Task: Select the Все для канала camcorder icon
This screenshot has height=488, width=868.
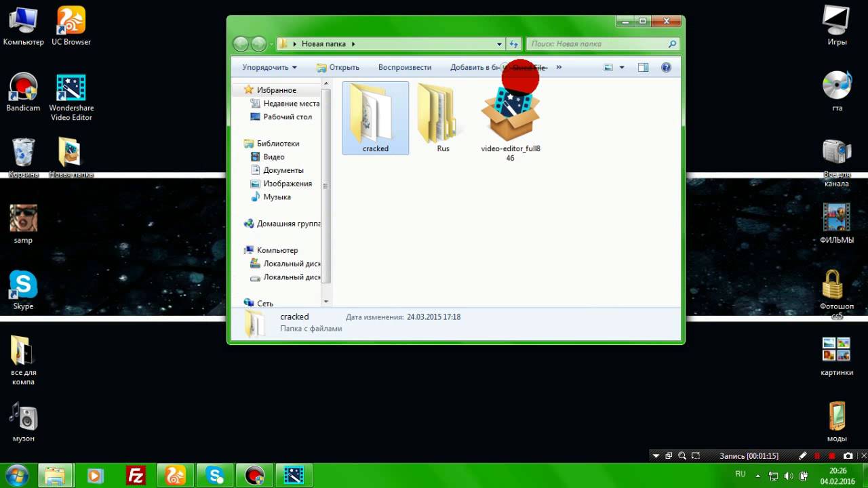Action: coord(837,163)
